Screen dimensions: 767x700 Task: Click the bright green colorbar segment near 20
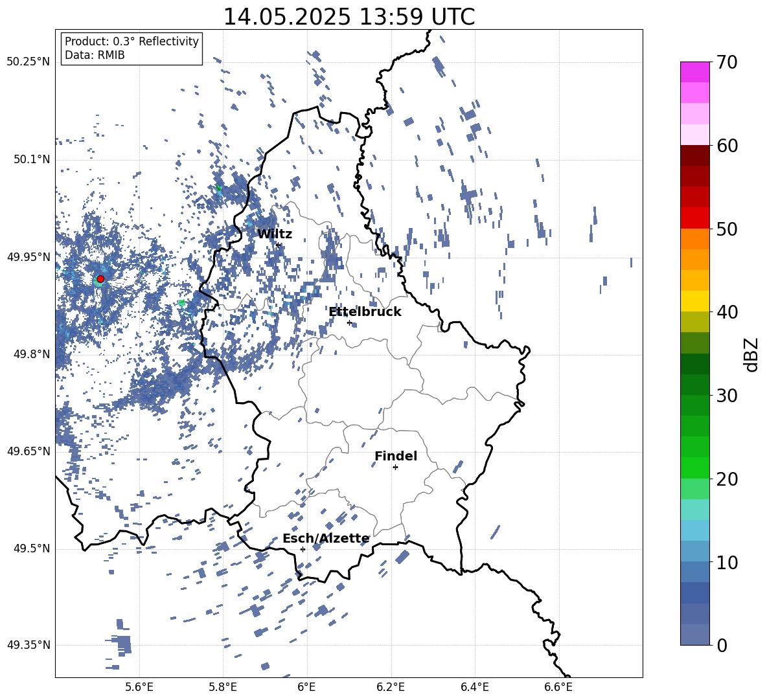click(695, 468)
